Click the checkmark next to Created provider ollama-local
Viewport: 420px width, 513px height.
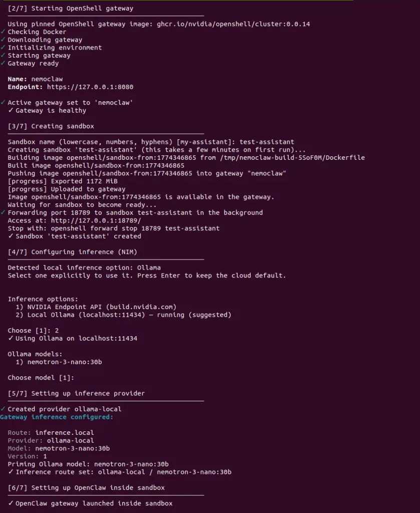[x=3, y=409]
